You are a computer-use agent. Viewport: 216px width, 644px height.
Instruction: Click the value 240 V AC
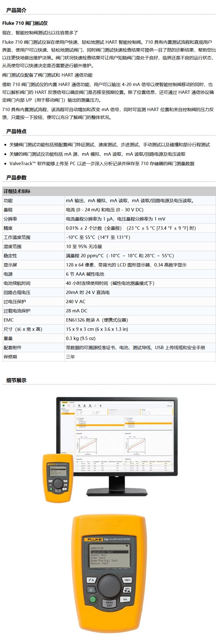76,302
